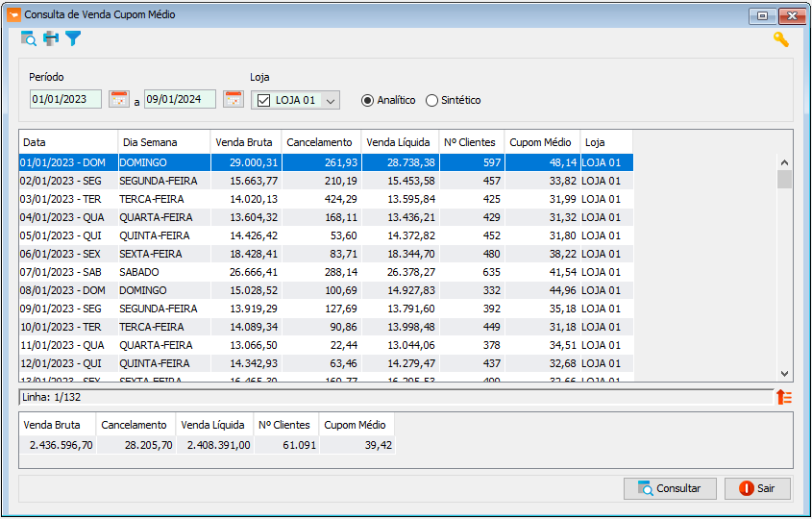The image size is (812, 519).
Task: Click the scroll down arrow of the grid
Action: tap(784, 374)
